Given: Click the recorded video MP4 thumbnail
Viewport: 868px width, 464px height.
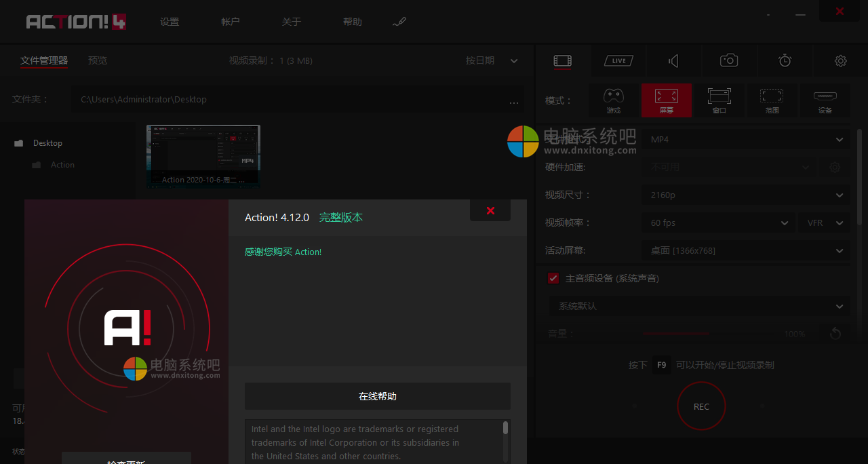Looking at the screenshot, I should 203,156.
